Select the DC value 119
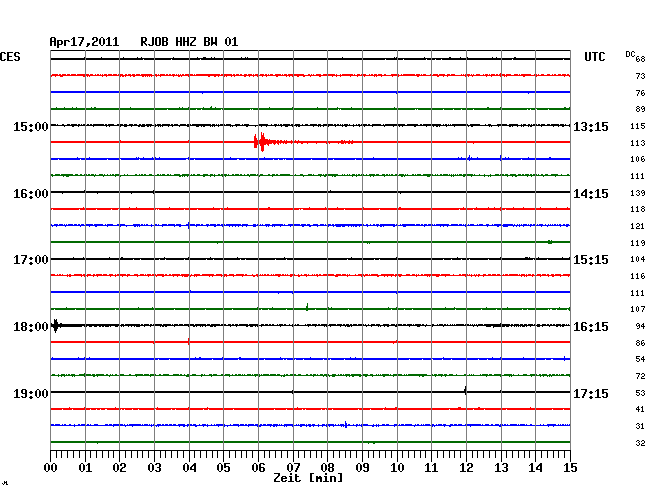Screen dimensions: 650x494 pyautogui.click(x=638, y=243)
